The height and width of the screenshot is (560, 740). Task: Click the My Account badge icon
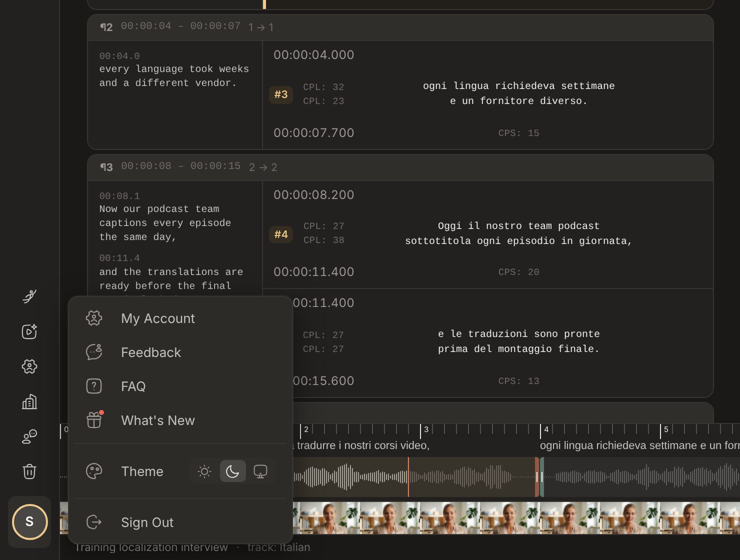coord(94,318)
